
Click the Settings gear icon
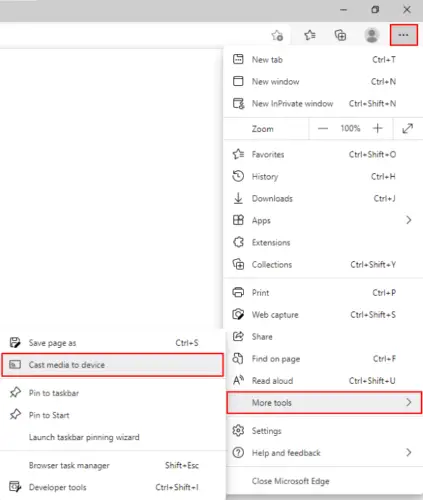[238, 431]
